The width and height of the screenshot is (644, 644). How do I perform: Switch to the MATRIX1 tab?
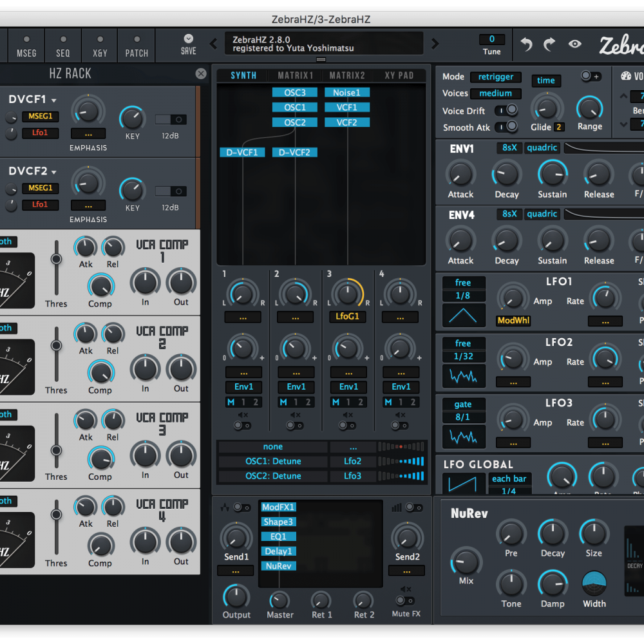(295, 75)
